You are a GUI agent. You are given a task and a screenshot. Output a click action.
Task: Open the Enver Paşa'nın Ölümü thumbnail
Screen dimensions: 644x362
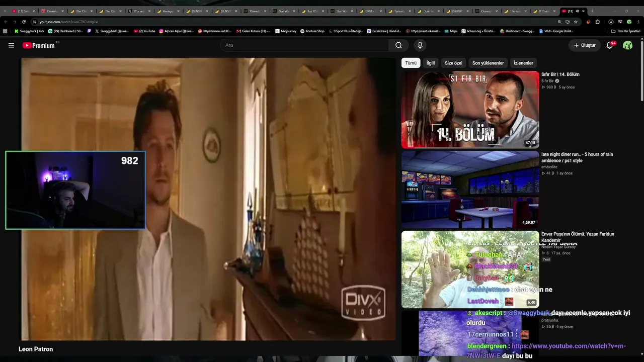(470, 269)
